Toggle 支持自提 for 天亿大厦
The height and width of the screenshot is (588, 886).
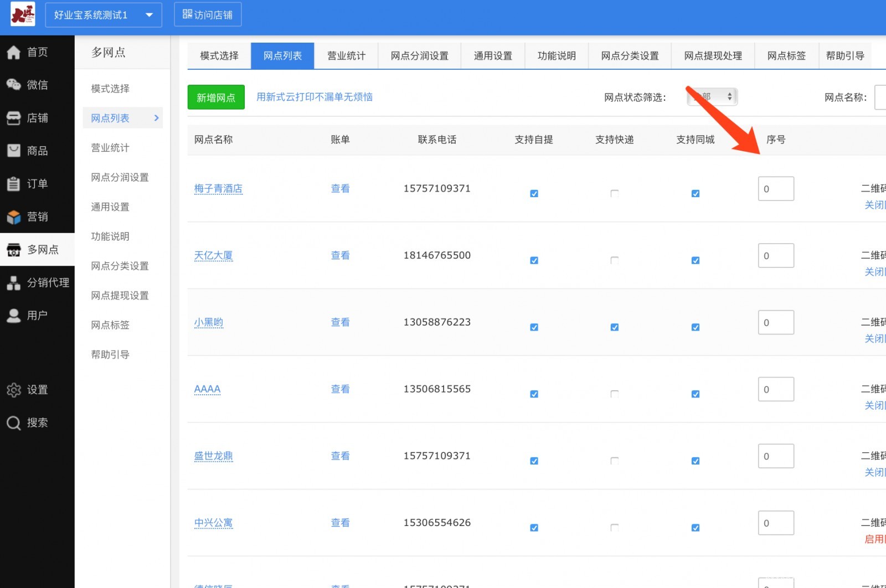pos(534,260)
